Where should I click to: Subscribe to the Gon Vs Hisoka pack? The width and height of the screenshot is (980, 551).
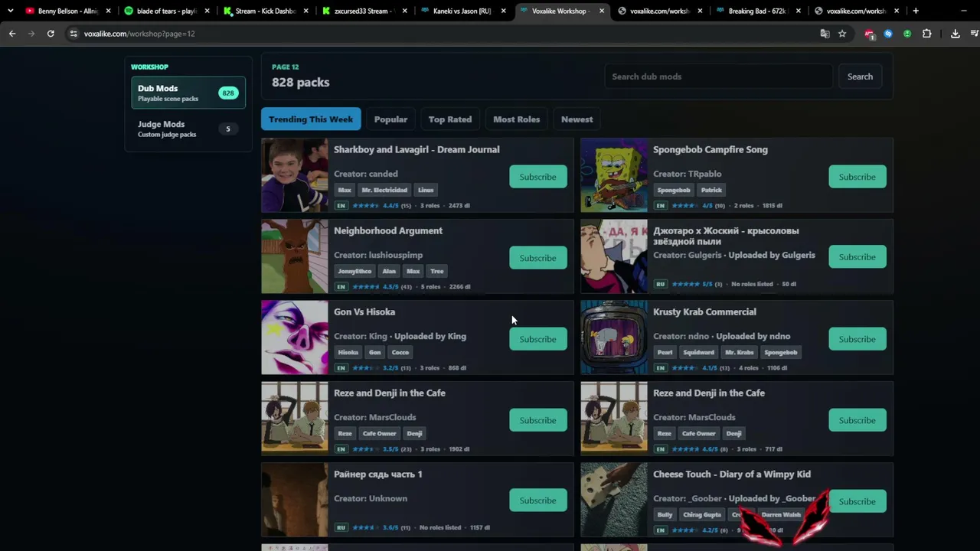pyautogui.click(x=538, y=339)
